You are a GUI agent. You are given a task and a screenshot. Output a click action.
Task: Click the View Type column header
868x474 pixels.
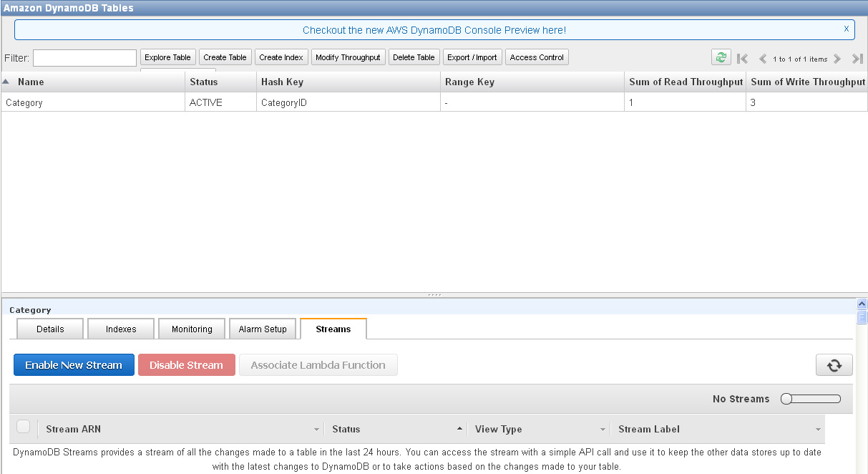point(538,429)
